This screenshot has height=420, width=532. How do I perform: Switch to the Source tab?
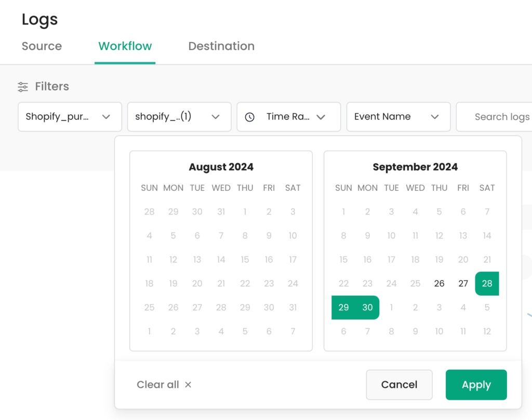(42, 46)
